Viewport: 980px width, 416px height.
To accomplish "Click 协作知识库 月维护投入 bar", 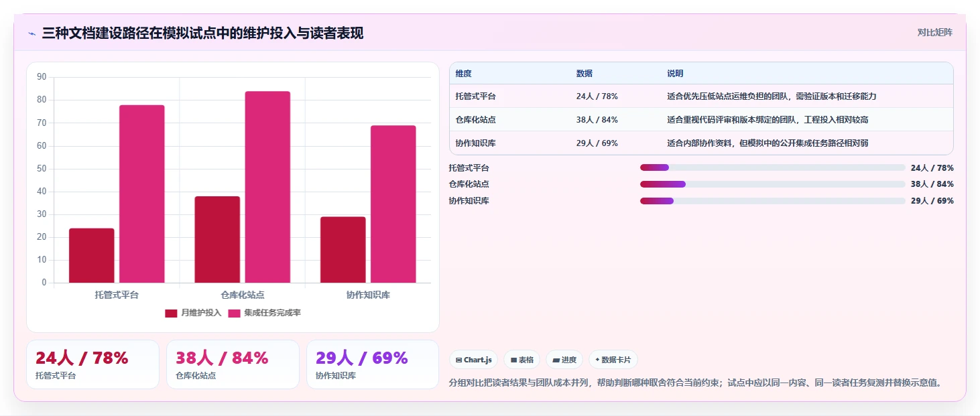I will tap(343, 250).
